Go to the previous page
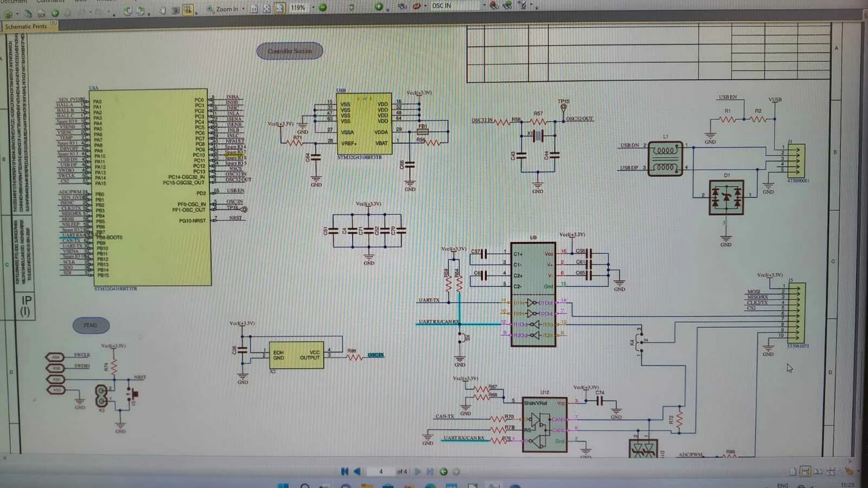 coord(357,471)
